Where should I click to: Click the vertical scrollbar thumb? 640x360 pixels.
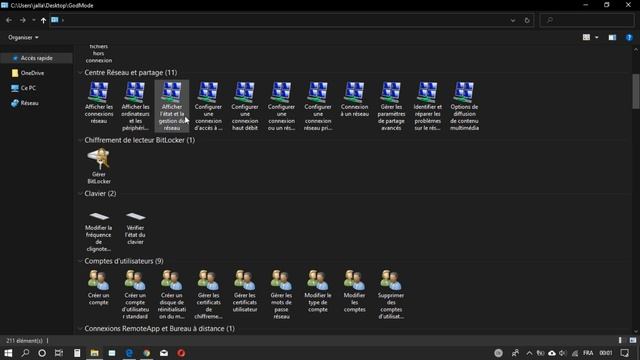pyautogui.click(x=636, y=91)
